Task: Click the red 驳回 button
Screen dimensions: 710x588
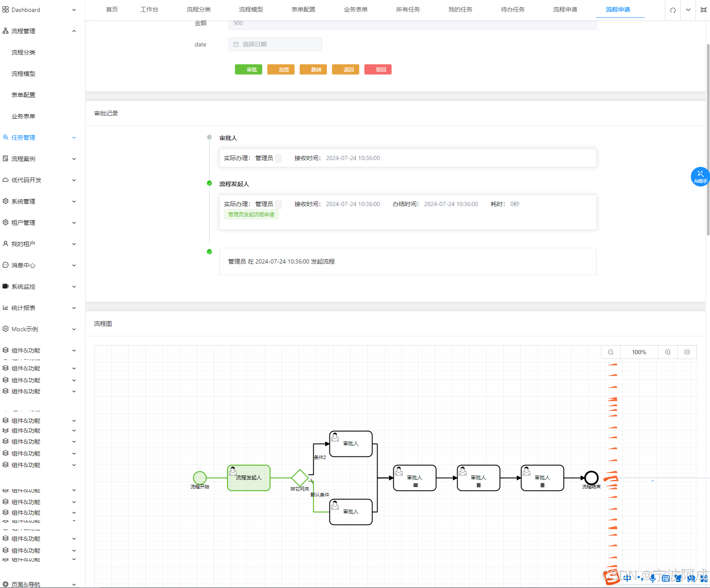Action: 378,69
